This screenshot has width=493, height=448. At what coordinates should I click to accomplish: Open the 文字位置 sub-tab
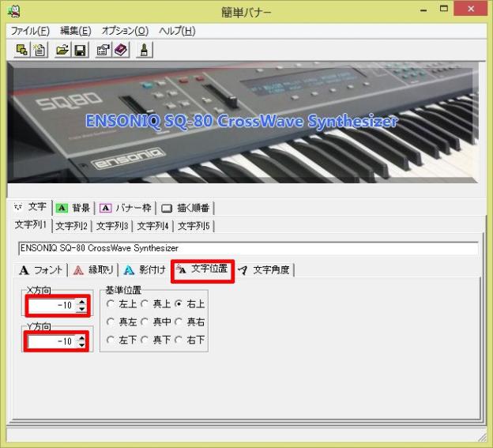(202, 269)
